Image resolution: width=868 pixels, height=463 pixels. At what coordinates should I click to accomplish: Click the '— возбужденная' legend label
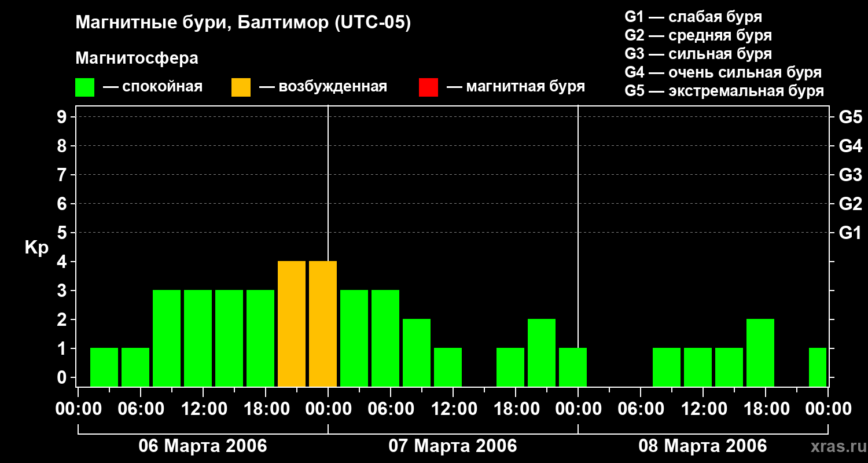323,87
